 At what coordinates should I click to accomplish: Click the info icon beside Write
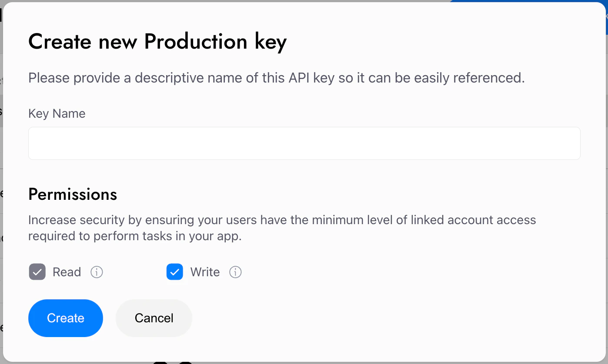[235, 272]
